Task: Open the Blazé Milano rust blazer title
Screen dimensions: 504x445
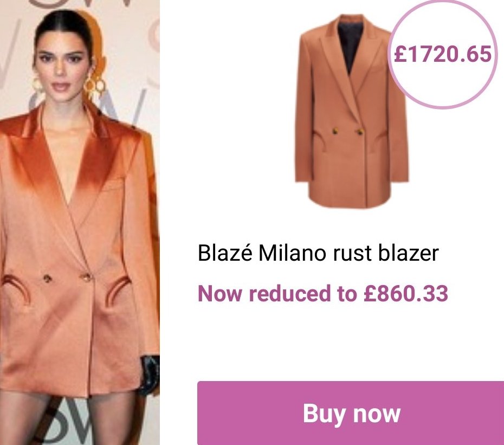Action: (318, 253)
